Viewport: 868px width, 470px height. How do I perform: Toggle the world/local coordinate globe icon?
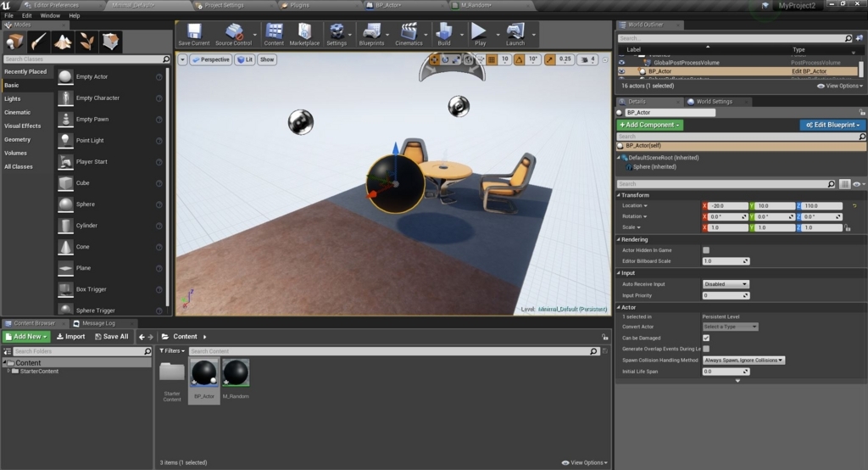[x=468, y=59]
